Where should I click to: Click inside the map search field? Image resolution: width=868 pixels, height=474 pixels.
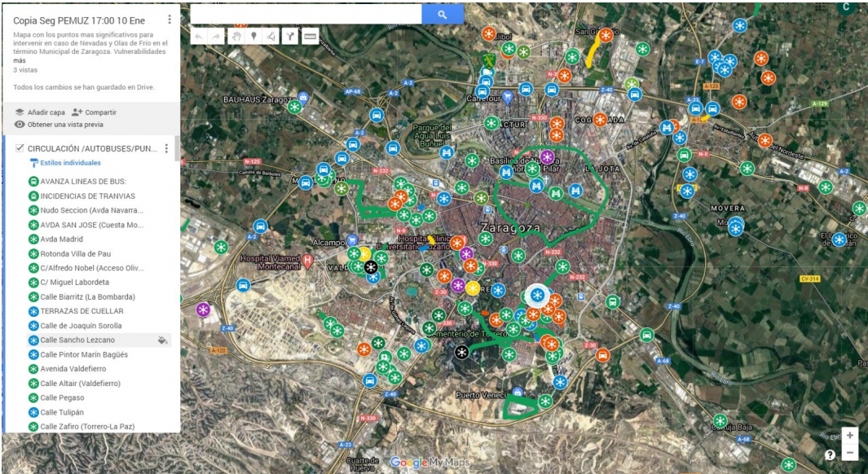pos(306,14)
